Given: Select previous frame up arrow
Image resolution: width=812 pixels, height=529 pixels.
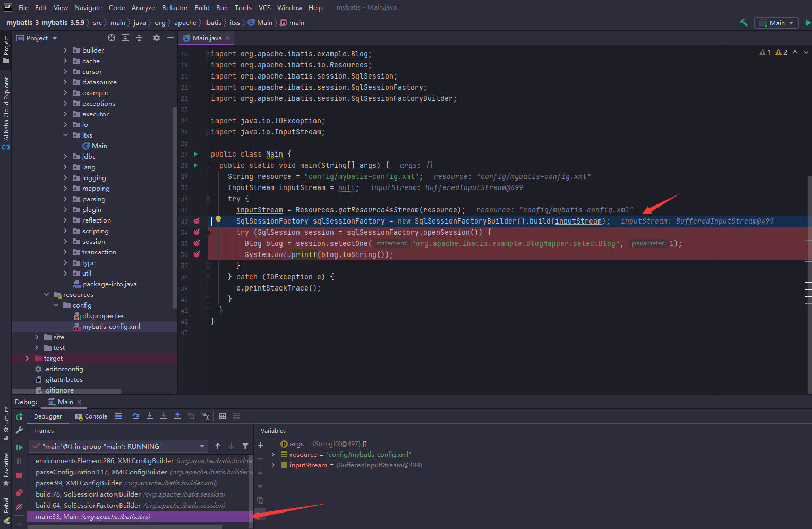Looking at the screenshot, I should click(x=218, y=446).
